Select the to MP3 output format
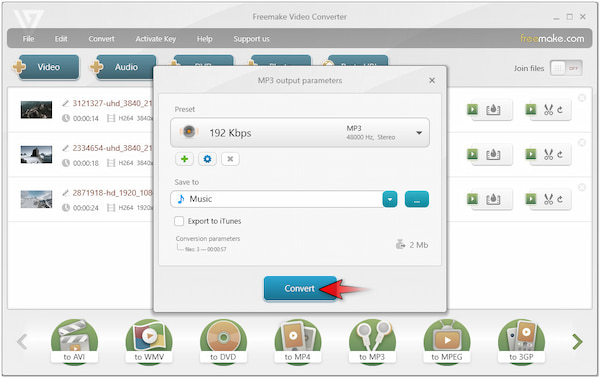Screen dimensions: 600x378 coord(372,341)
